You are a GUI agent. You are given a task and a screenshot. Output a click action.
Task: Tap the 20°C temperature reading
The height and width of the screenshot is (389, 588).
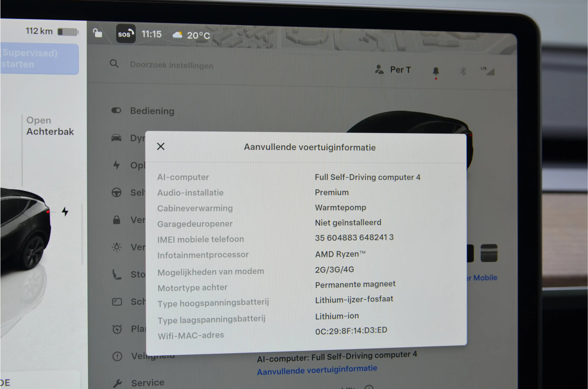[x=198, y=36]
